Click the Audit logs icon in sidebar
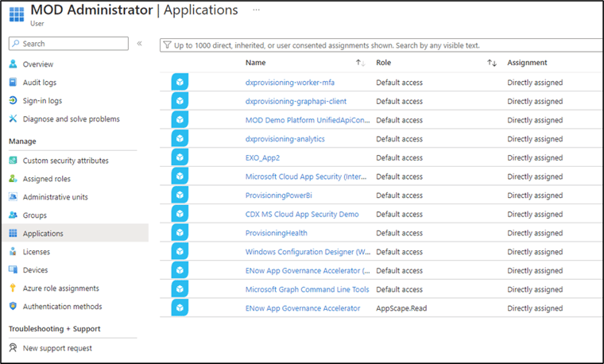This screenshot has width=604, height=364. pos(13,83)
